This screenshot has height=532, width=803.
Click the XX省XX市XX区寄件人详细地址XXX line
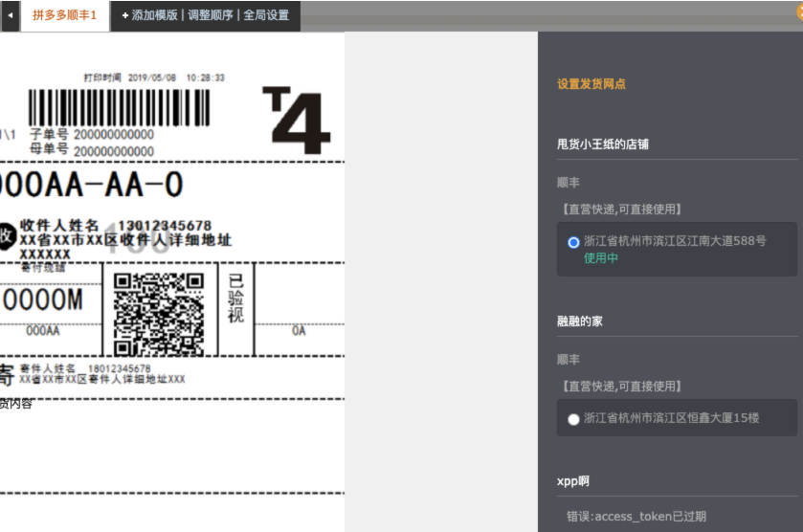click(x=101, y=380)
